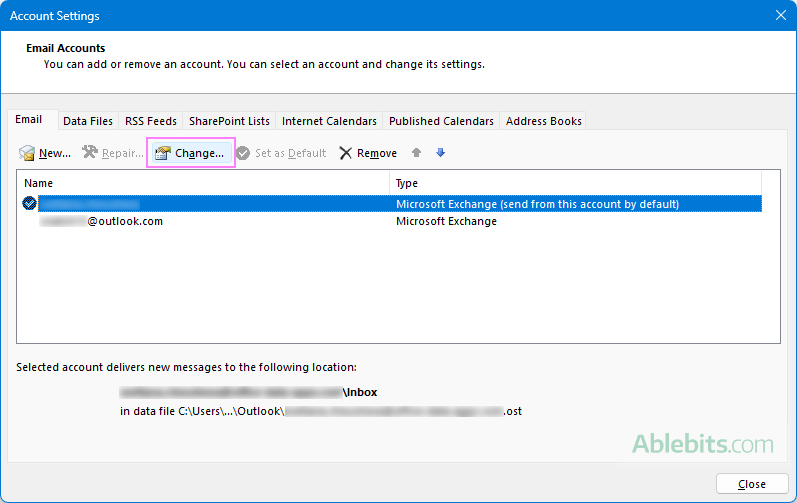Click the New... button label
Viewport: 797px width, 503px height.
pyautogui.click(x=55, y=153)
